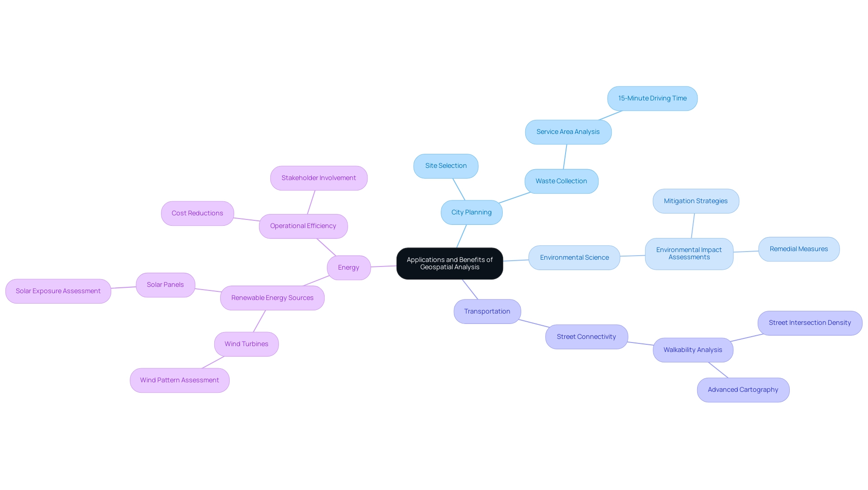Select the Environmental Science node
The height and width of the screenshot is (490, 868).
(x=574, y=257)
